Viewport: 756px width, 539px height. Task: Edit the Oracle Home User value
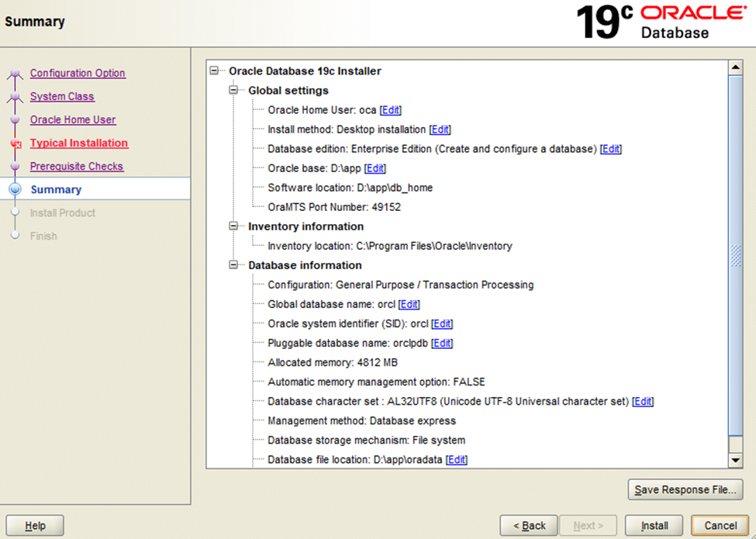[x=391, y=110]
